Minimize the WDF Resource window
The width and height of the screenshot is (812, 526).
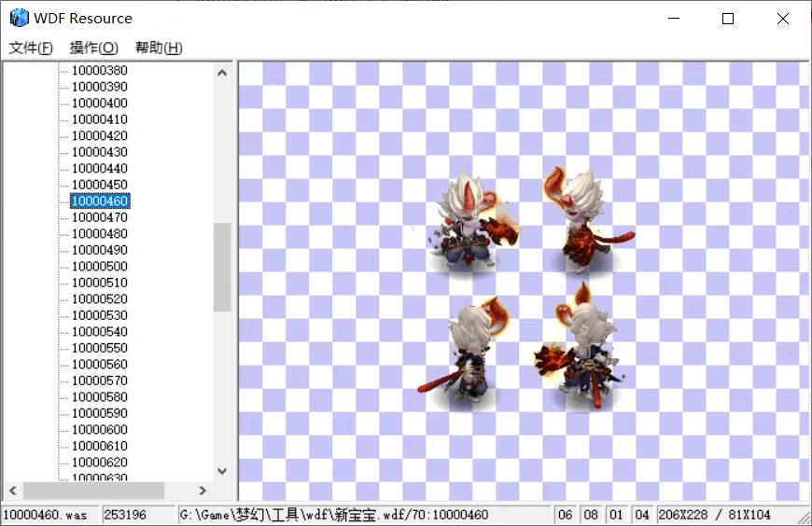point(674,19)
